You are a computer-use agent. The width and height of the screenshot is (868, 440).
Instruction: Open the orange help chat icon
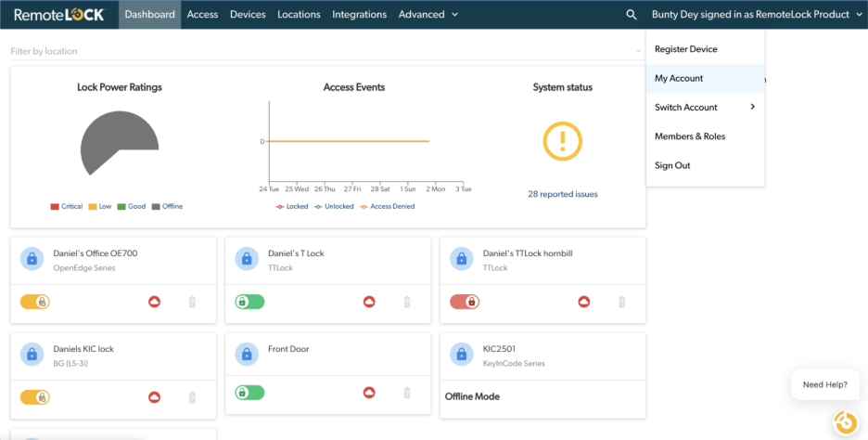point(846,422)
